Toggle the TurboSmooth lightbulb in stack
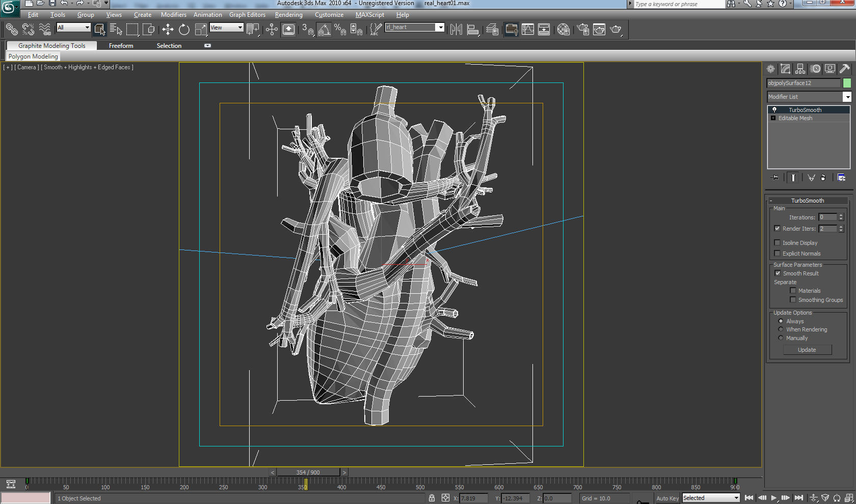This screenshot has width=856, height=504. 774,110
